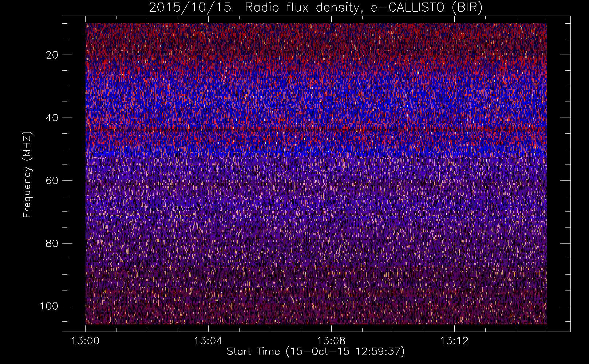Click the frequency tick label '40'

52,118
